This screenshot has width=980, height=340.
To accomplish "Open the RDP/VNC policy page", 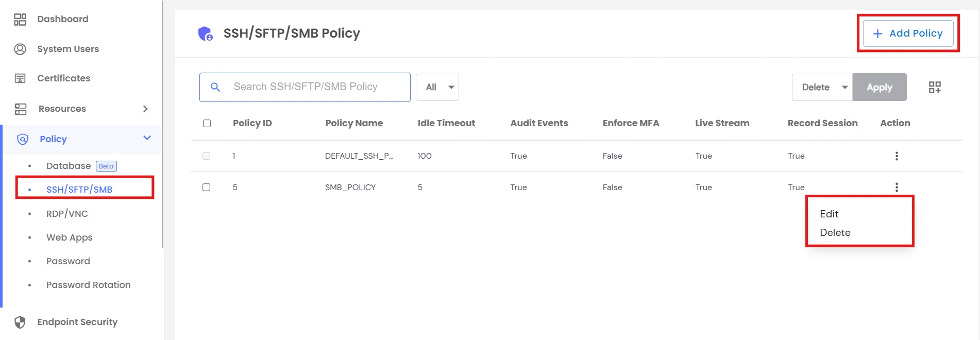I will tap(67, 214).
